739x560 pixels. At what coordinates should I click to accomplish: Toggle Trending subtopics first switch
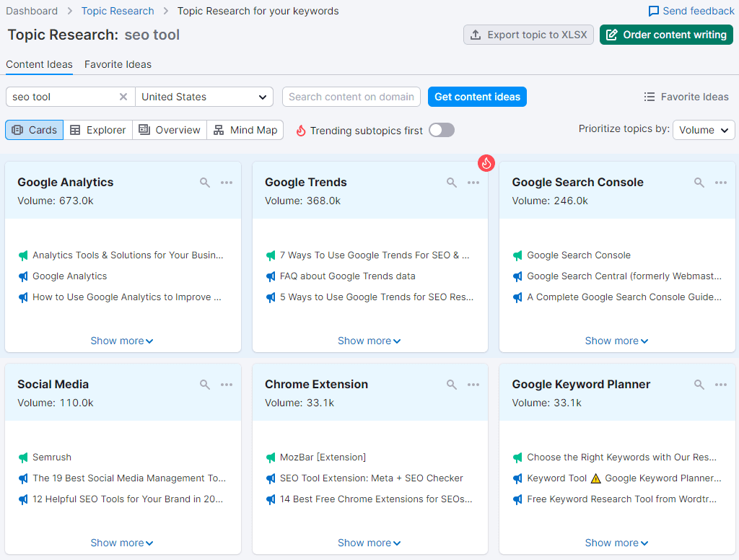(442, 130)
